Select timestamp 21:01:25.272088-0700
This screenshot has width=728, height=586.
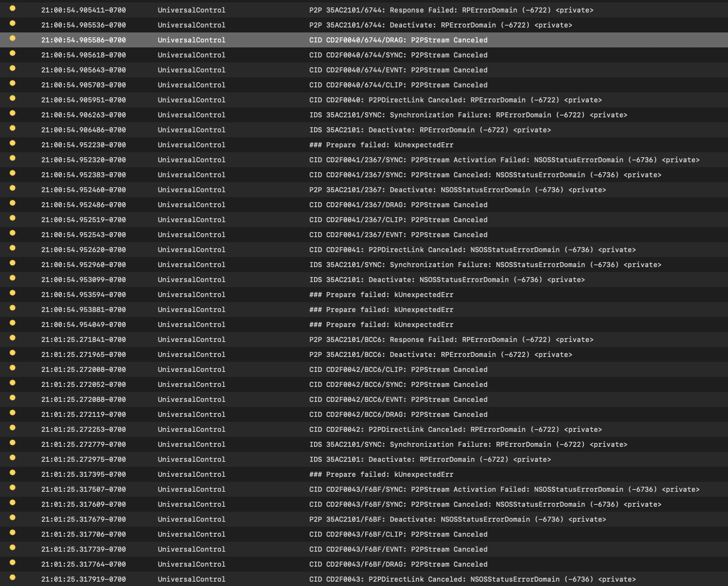tap(84, 399)
